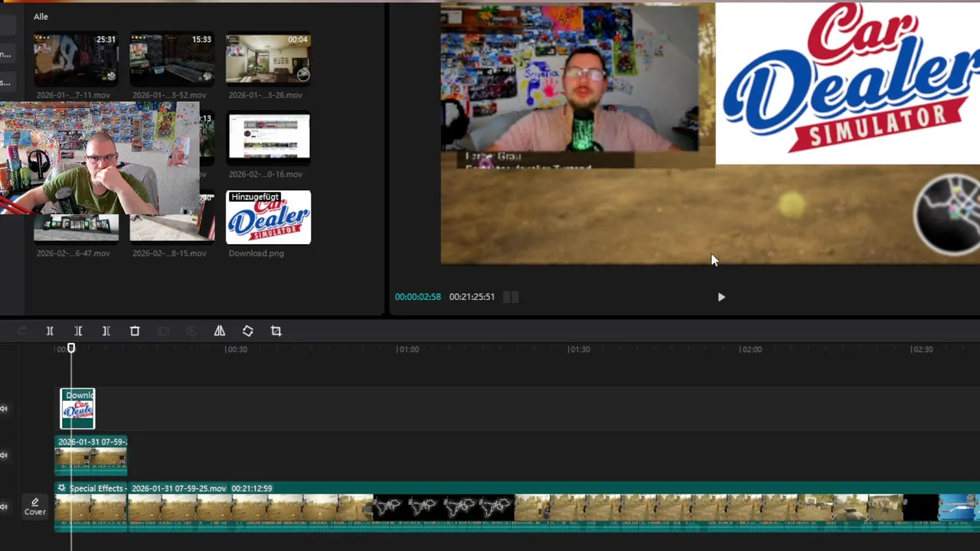Image resolution: width=980 pixels, height=551 pixels.
Task: Split the clip at the playhead
Action: (50, 331)
